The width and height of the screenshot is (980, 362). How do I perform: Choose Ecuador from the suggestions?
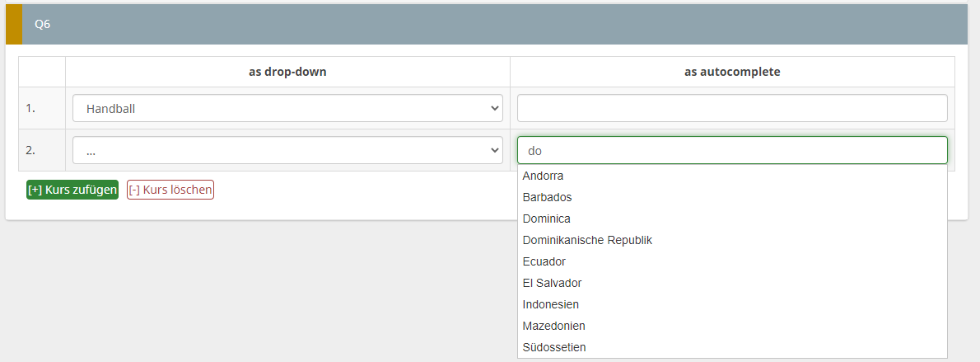pyautogui.click(x=544, y=261)
